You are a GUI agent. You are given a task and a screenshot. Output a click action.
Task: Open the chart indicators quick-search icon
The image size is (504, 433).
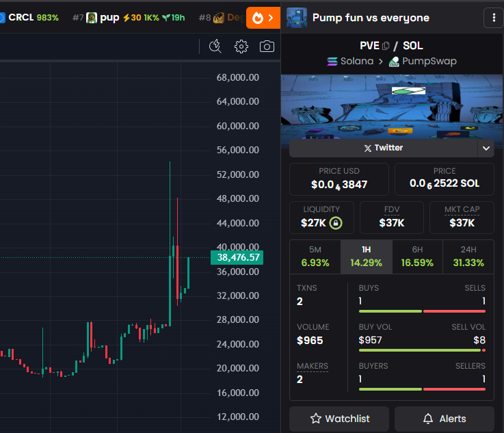pyautogui.click(x=215, y=47)
